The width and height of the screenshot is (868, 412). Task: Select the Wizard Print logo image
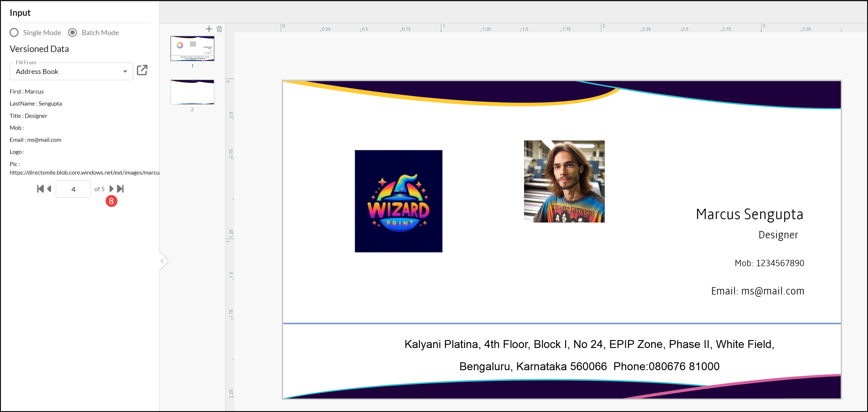[398, 201]
